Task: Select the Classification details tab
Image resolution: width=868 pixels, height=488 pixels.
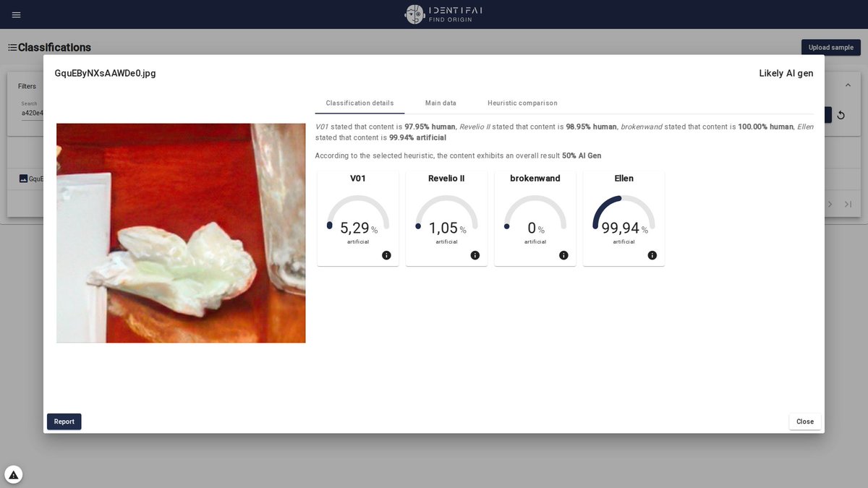Action: tap(359, 103)
